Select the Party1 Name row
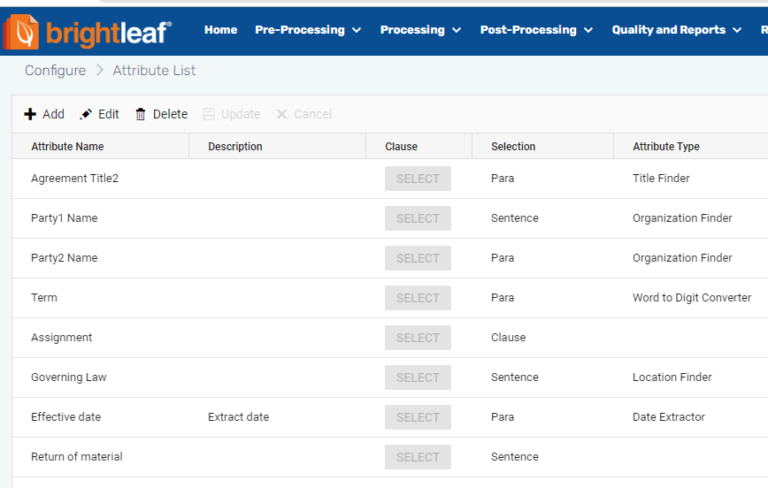The image size is (768, 488). click(x=64, y=218)
